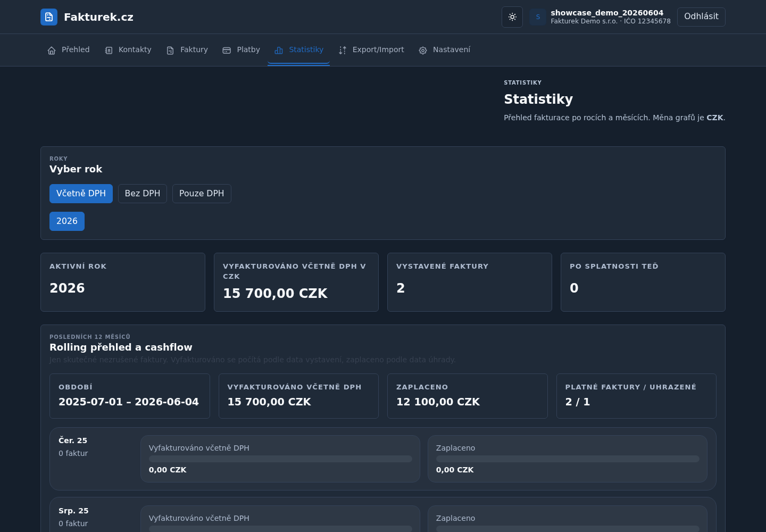The image size is (766, 532).
Task: Click the Platné faktury / uhrazené value 2 / 1
Action: 578,402
